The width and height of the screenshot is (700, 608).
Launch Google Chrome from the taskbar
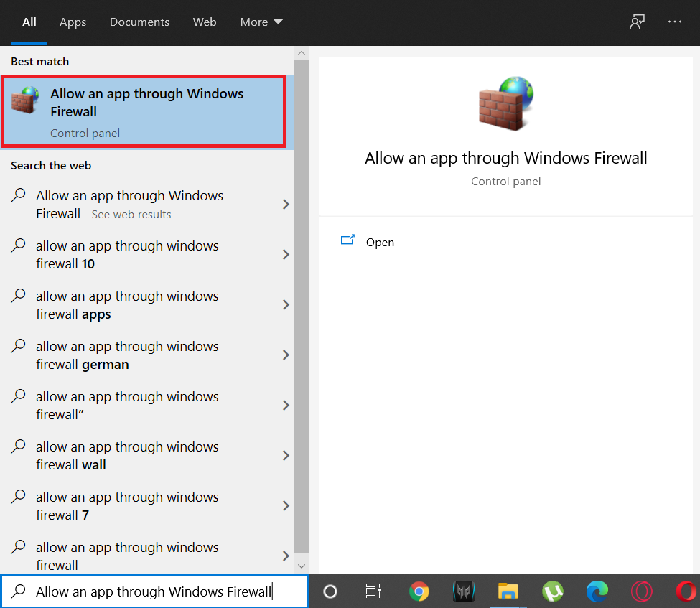419,591
